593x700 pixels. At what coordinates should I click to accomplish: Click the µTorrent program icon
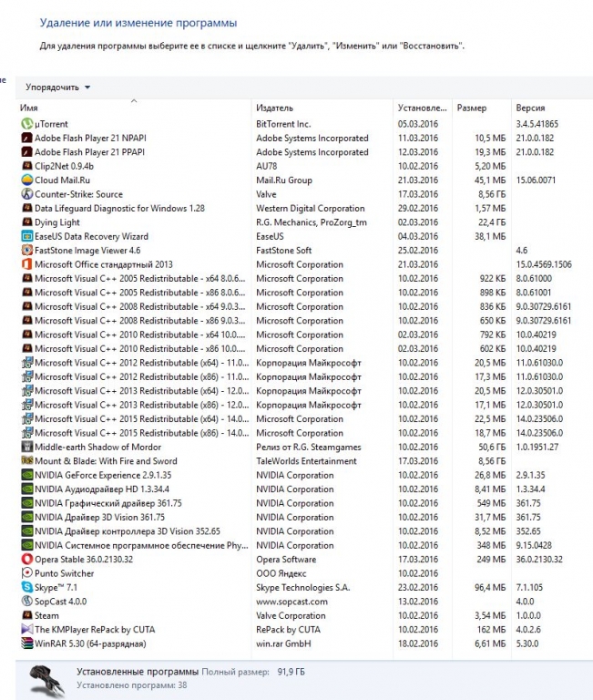coord(26,124)
